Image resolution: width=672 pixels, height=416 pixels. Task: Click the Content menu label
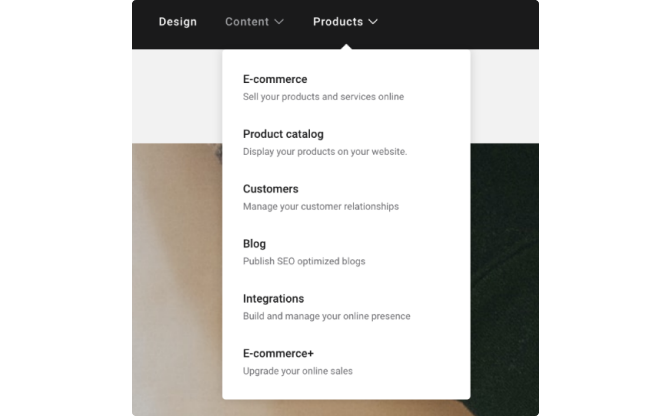point(247,22)
